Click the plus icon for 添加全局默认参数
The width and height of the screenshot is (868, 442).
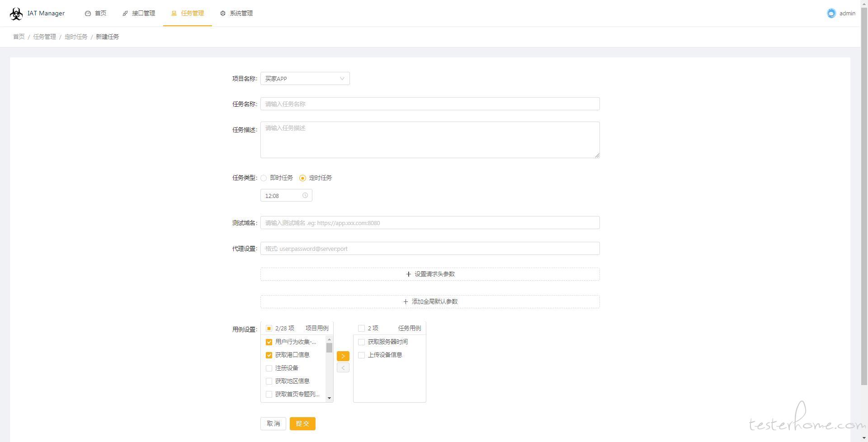(406, 302)
